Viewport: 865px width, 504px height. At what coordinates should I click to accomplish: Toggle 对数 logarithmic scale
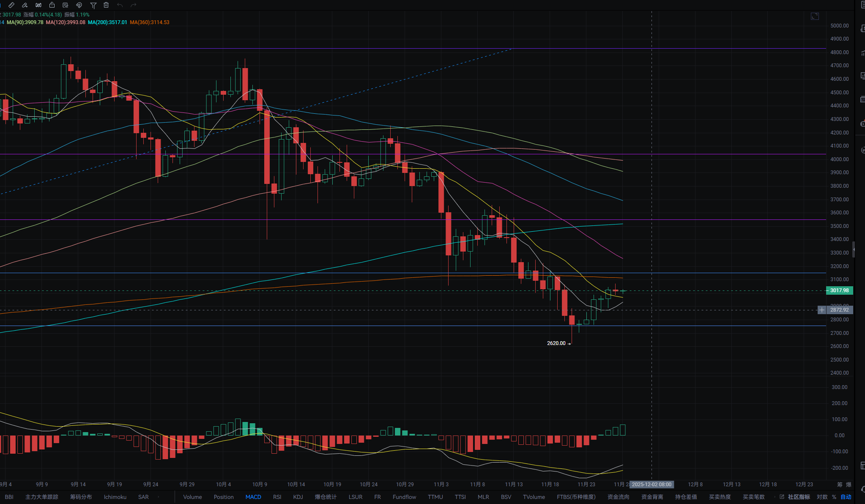pyautogui.click(x=822, y=497)
